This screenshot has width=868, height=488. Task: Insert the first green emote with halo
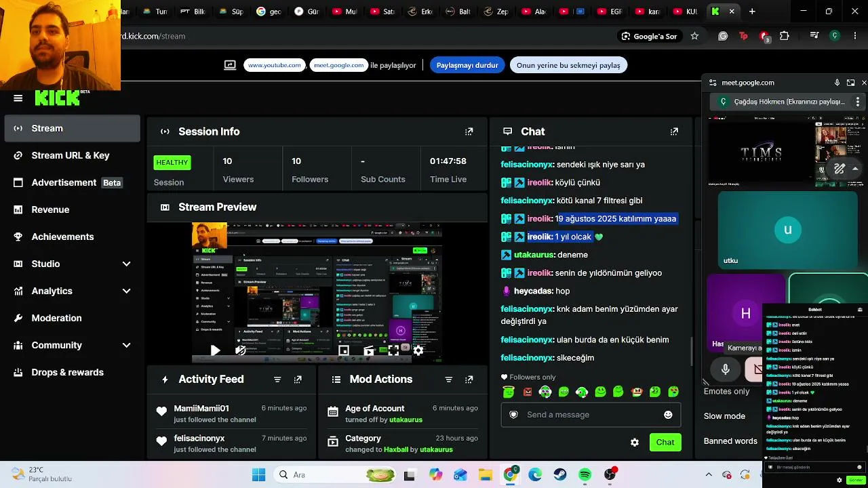(509, 392)
